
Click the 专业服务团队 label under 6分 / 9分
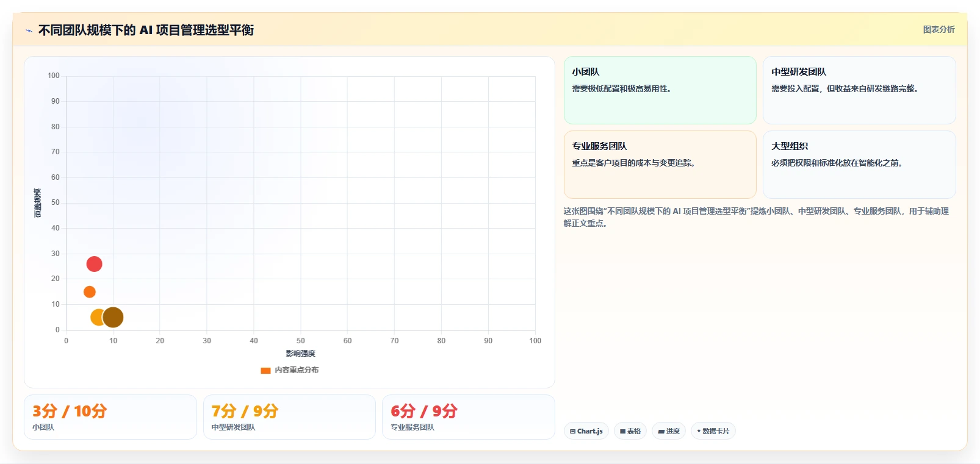click(413, 427)
